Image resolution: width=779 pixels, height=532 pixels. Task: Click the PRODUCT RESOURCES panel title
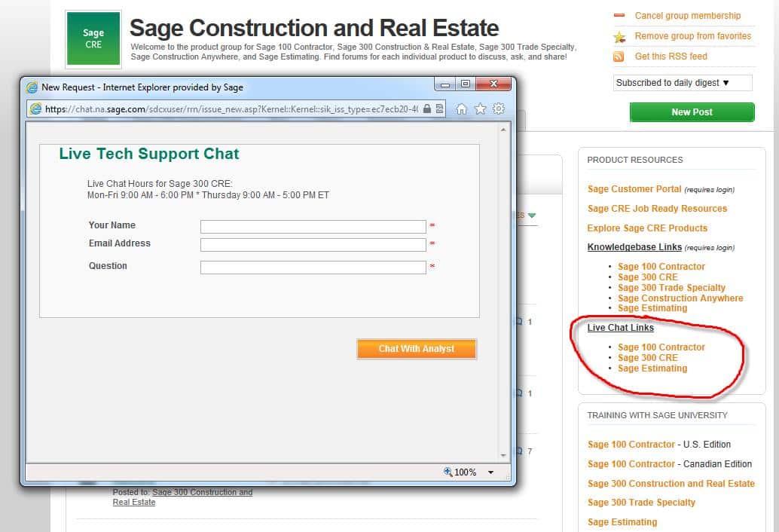pos(635,160)
